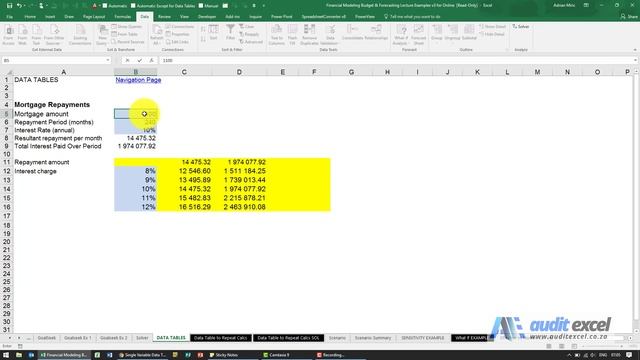
Task: Collapse the ribbon using the arrow
Action: coord(635,50)
